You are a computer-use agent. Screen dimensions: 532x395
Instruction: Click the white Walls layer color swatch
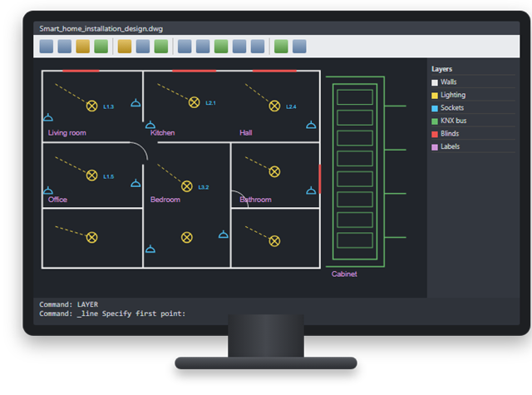point(435,82)
